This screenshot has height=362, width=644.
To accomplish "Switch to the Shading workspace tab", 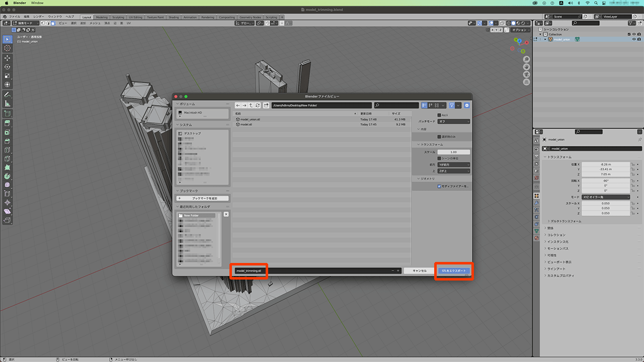I will (174, 17).
